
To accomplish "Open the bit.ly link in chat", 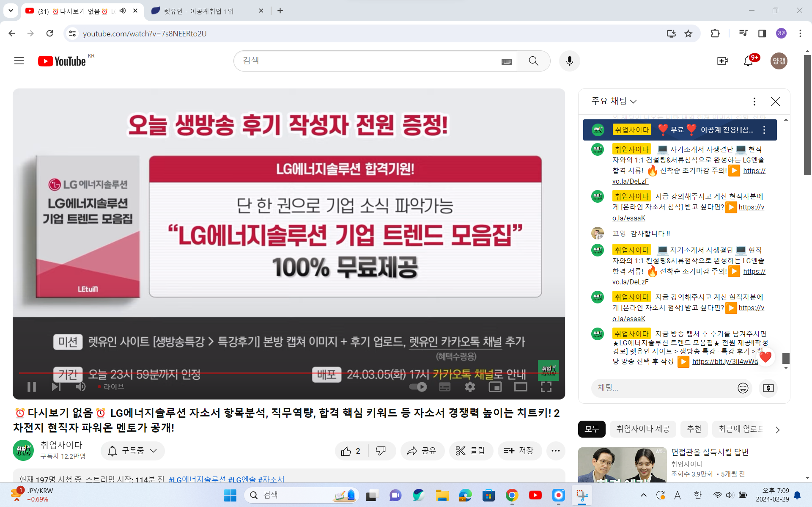I will point(725,361).
